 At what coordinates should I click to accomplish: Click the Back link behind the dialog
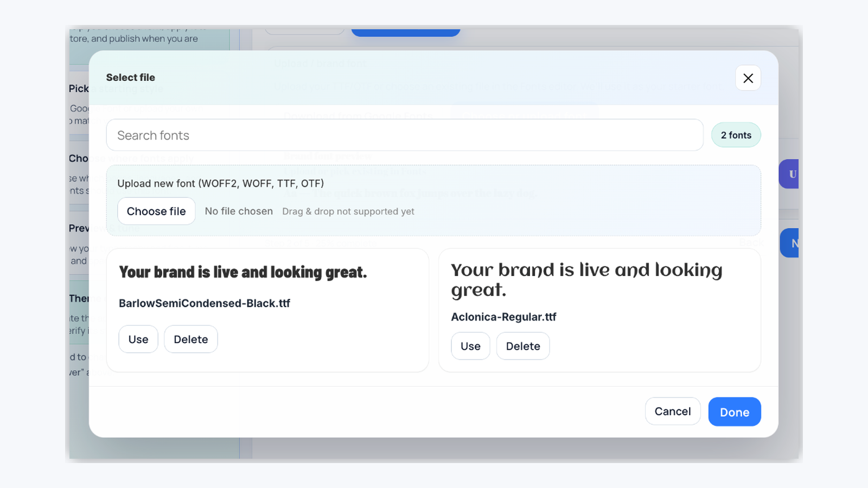pos(751,243)
